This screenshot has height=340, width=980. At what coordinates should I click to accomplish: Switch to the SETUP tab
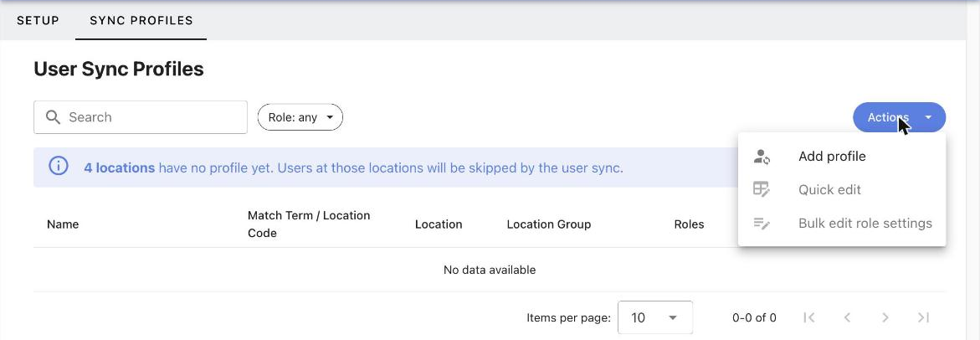click(38, 20)
